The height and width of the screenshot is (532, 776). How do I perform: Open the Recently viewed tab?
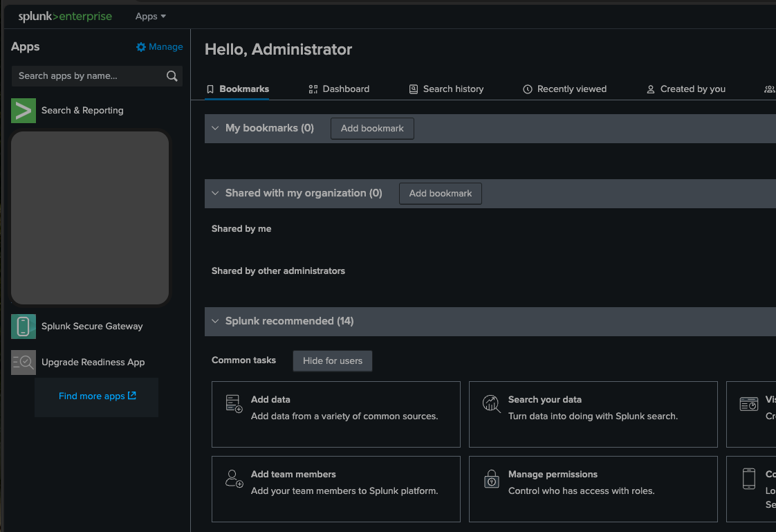[x=564, y=89]
